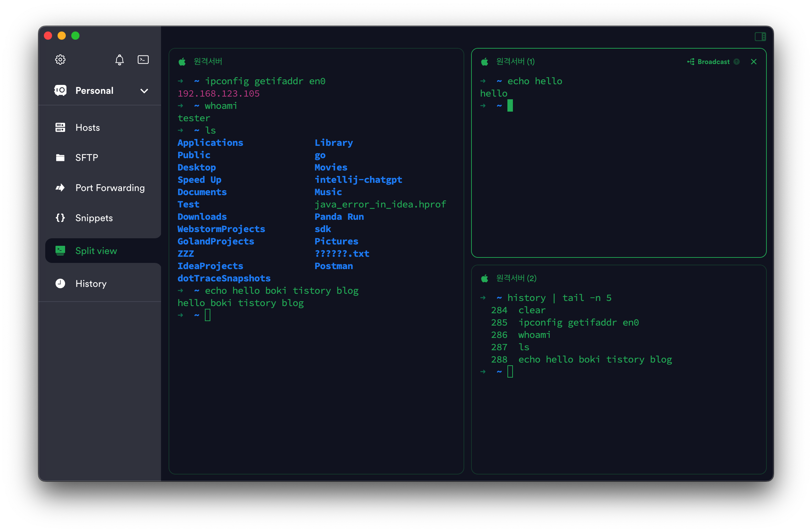
Task: Open the notifications bell
Action: (x=119, y=60)
